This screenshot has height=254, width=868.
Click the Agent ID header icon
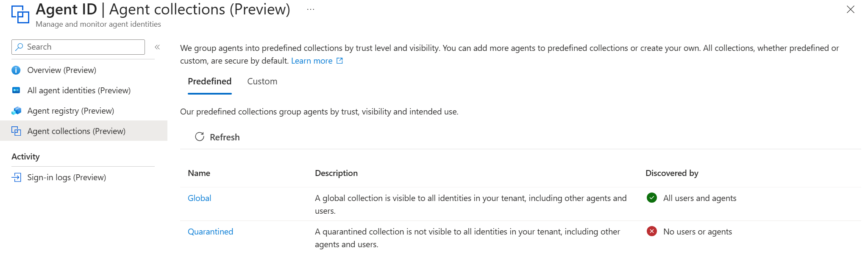(20, 14)
